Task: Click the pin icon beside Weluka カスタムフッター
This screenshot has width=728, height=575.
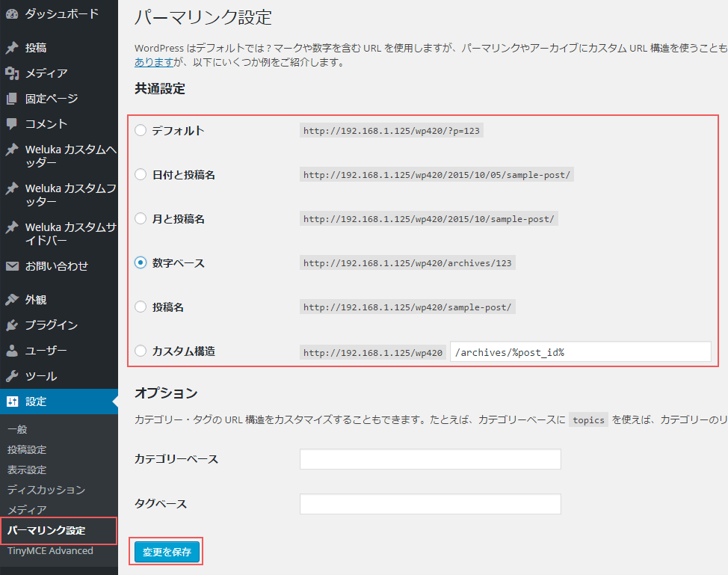Action: pos(12,188)
